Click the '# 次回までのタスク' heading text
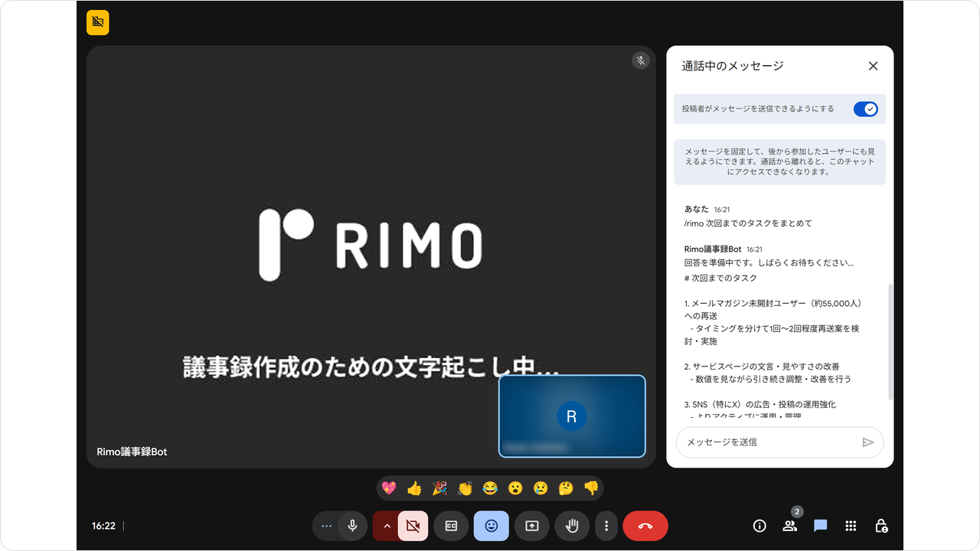 pos(720,278)
